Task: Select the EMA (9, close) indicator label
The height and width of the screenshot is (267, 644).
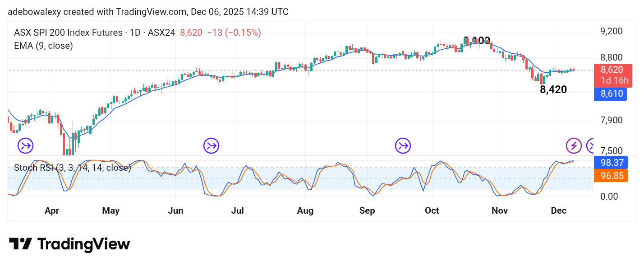Action: (43, 46)
